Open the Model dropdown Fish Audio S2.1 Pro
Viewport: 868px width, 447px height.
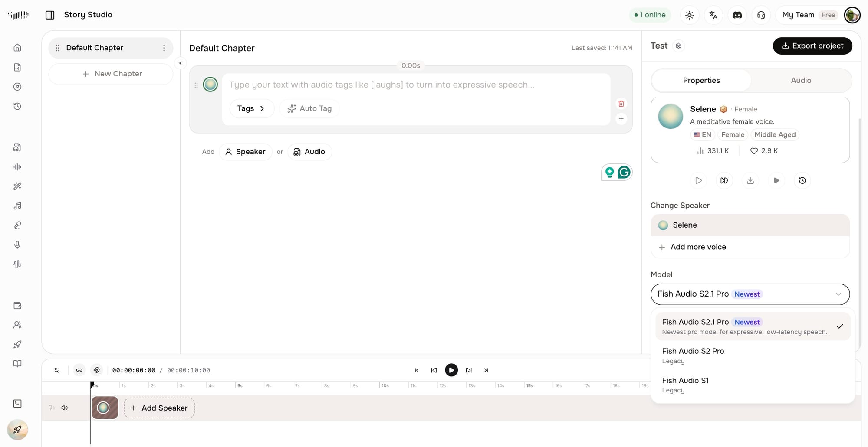point(750,294)
